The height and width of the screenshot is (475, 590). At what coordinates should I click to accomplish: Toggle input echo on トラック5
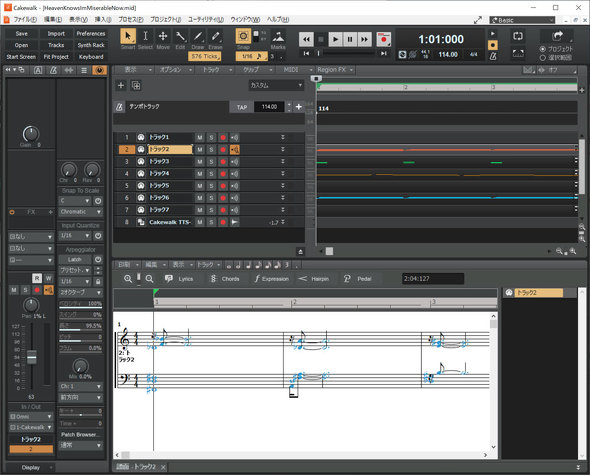tap(234, 186)
